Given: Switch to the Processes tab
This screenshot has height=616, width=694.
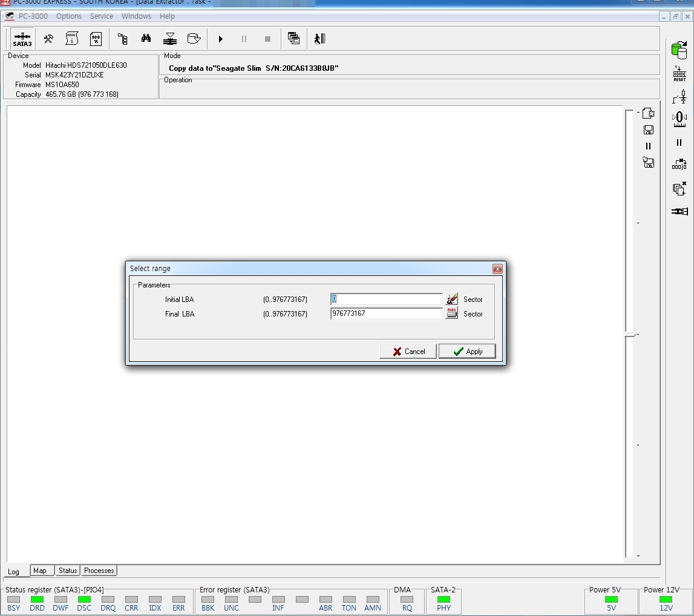Looking at the screenshot, I should 99,571.
